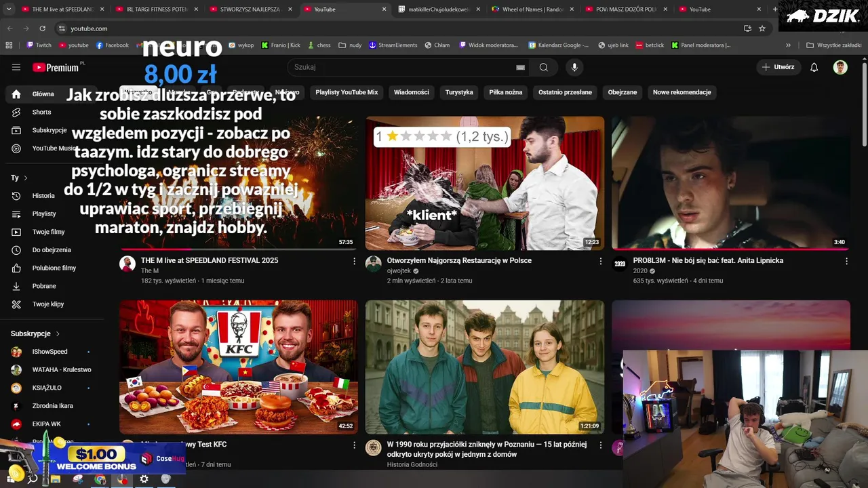Play the PRO8L3M video thumbnail

[x=730, y=183]
